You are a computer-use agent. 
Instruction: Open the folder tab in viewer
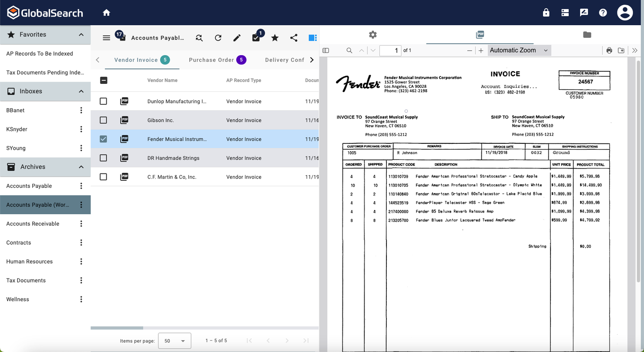pyautogui.click(x=587, y=34)
